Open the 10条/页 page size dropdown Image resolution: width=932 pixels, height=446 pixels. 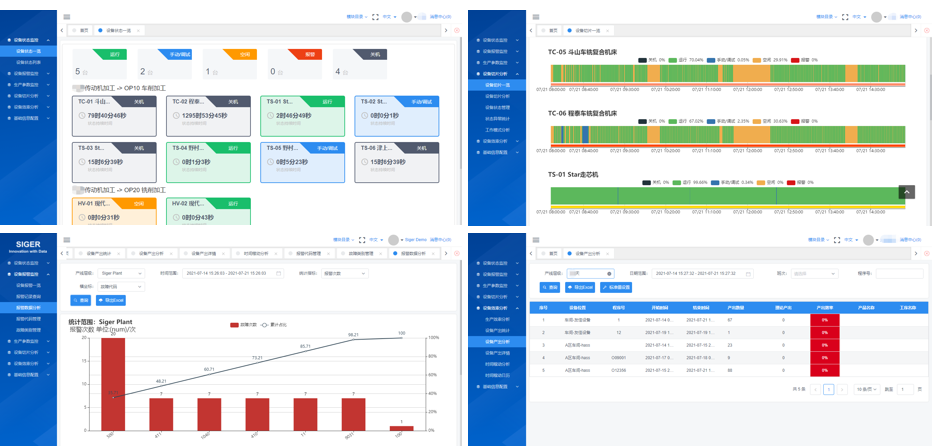pos(866,389)
